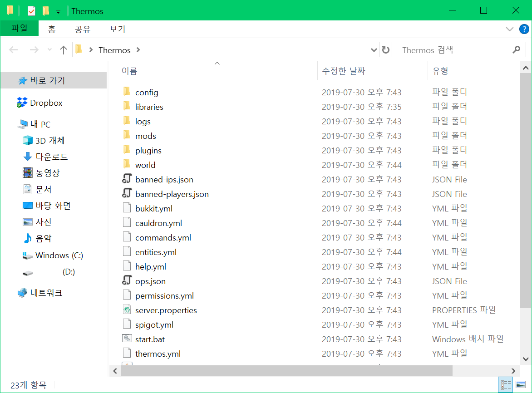Open 문서 folder in the sidebar
The width and height of the screenshot is (532, 393).
click(x=37, y=189)
